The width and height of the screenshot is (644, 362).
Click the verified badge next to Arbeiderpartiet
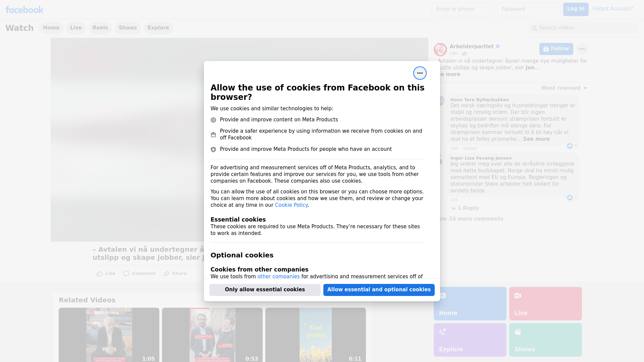coord(498,47)
